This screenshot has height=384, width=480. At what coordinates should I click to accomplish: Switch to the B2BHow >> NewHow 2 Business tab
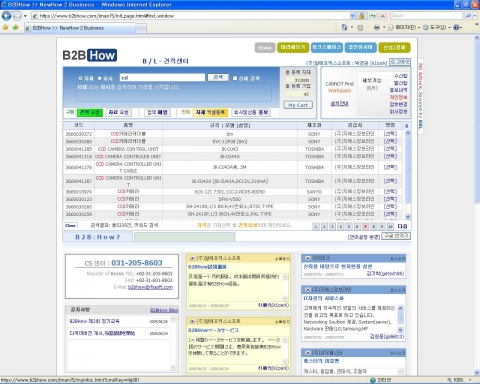[x=80, y=28]
